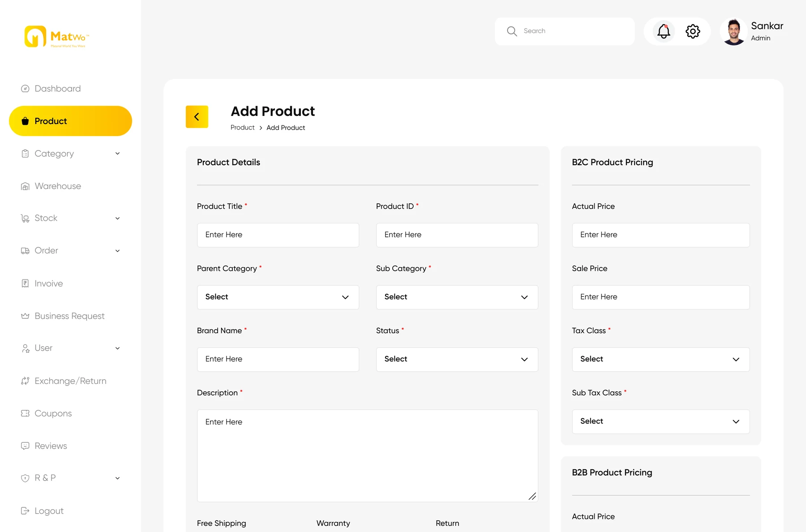
Task: Click the Product bag icon
Action: coord(25,121)
